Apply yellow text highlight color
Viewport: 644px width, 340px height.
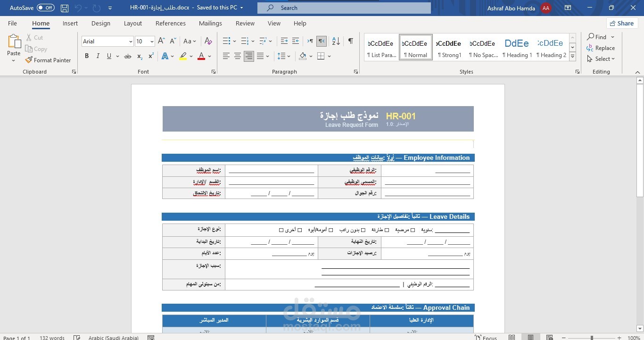pyautogui.click(x=183, y=56)
